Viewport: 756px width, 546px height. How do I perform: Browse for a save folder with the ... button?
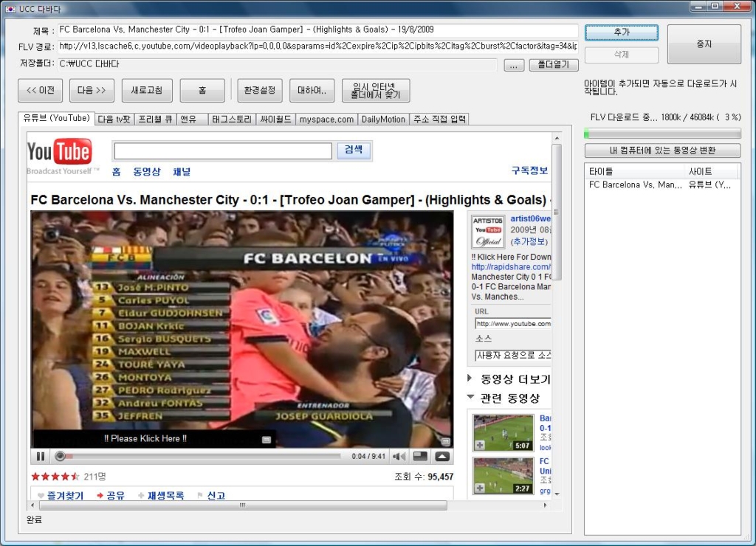(x=514, y=65)
